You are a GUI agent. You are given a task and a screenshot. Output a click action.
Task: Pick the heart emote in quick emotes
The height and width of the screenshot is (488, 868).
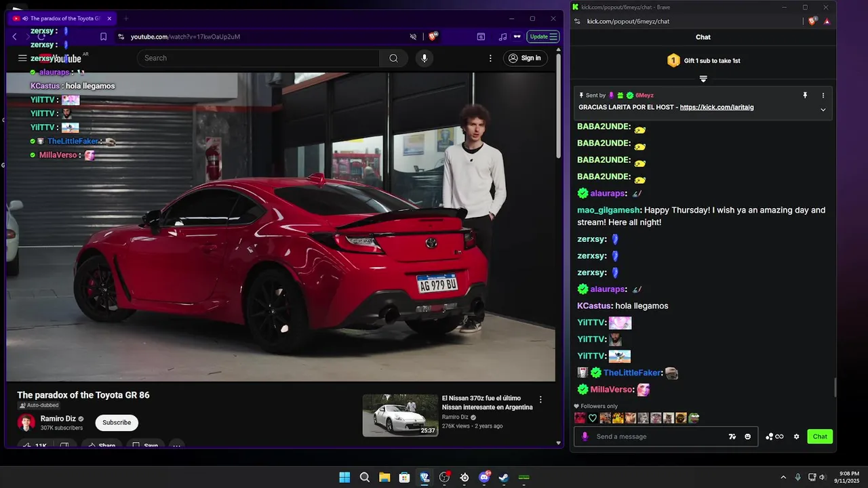pyautogui.click(x=592, y=418)
